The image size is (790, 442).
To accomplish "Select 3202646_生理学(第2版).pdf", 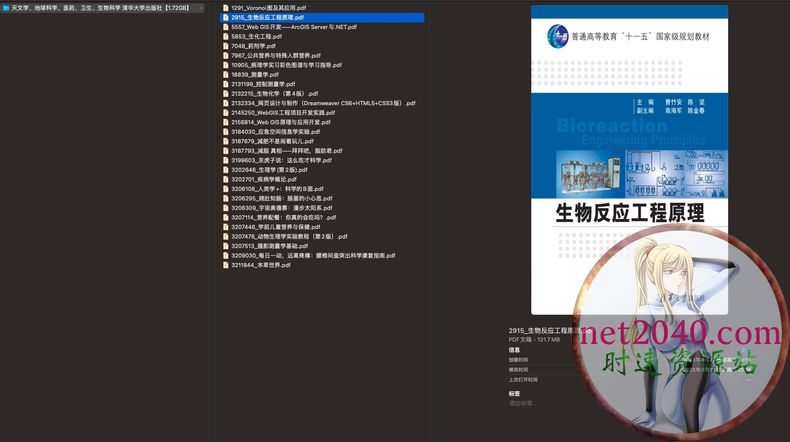I will (x=269, y=170).
